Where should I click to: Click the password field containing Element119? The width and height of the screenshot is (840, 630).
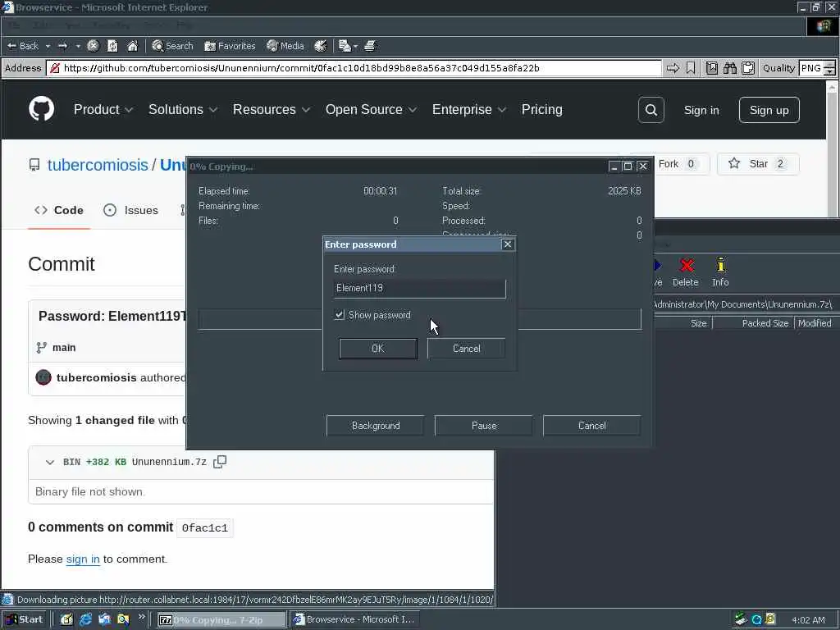pyautogui.click(x=419, y=288)
